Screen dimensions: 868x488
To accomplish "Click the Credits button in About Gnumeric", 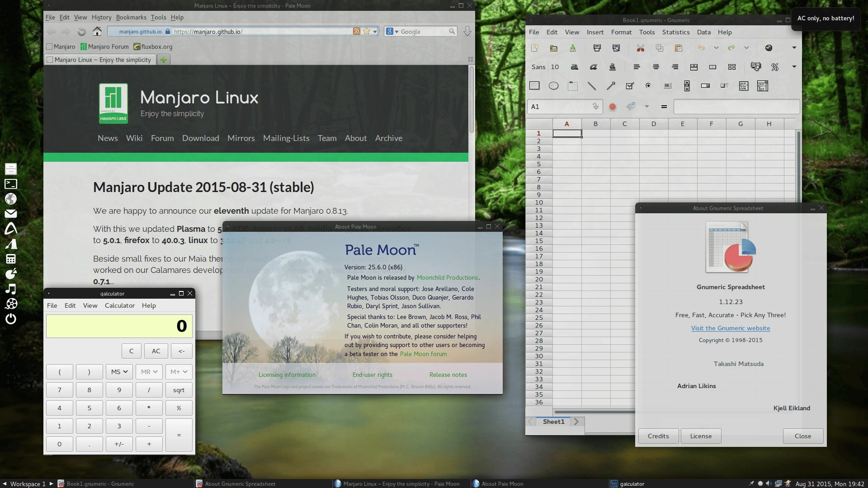I will point(658,436).
